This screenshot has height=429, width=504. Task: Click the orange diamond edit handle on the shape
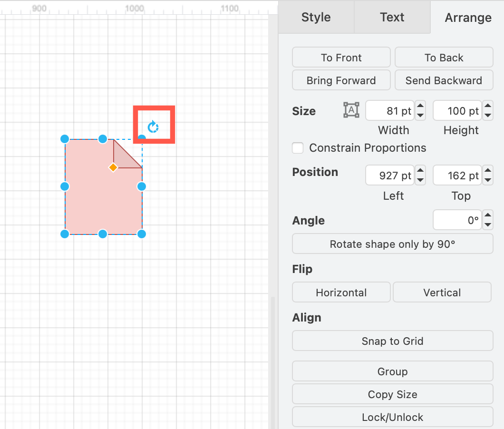113,167
